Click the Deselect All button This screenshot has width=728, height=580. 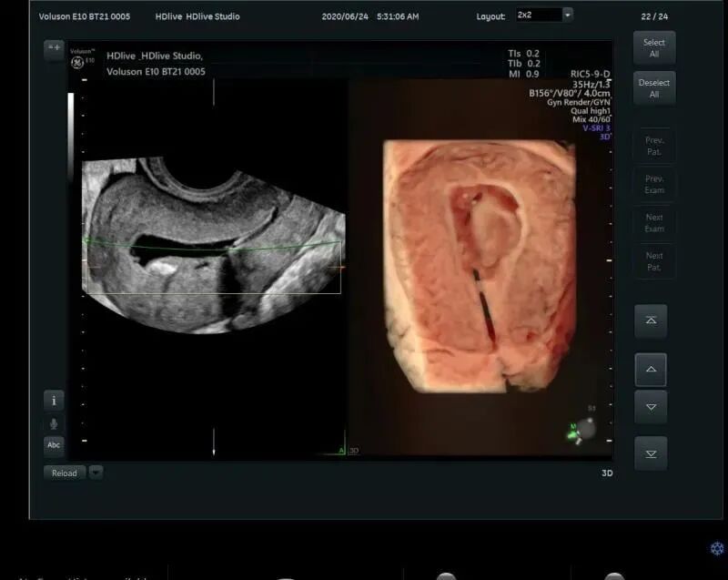pos(653,88)
